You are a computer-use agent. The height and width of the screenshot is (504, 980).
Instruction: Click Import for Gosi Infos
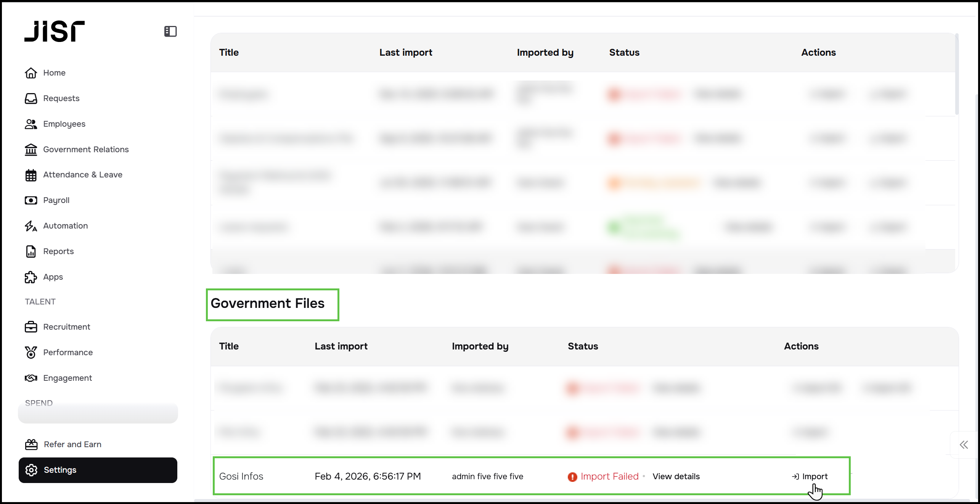click(x=810, y=477)
